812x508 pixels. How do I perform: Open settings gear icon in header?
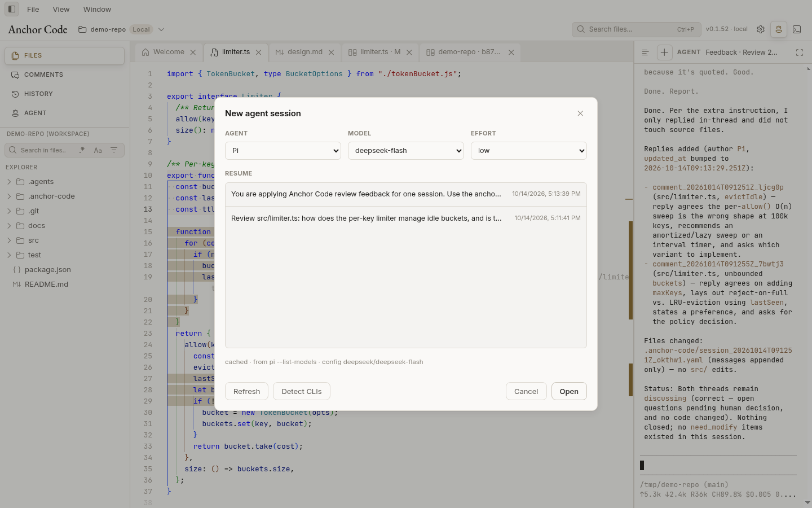[x=761, y=29]
